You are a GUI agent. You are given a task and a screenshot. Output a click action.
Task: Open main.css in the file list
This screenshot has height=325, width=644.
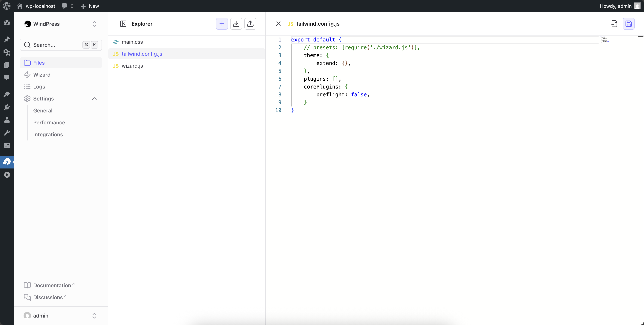(187, 42)
